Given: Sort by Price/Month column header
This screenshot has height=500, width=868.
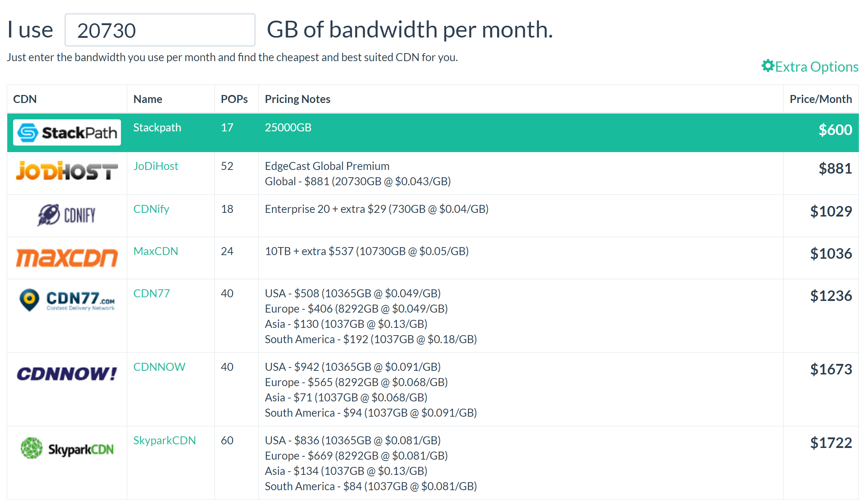Looking at the screenshot, I should tap(820, 99).
